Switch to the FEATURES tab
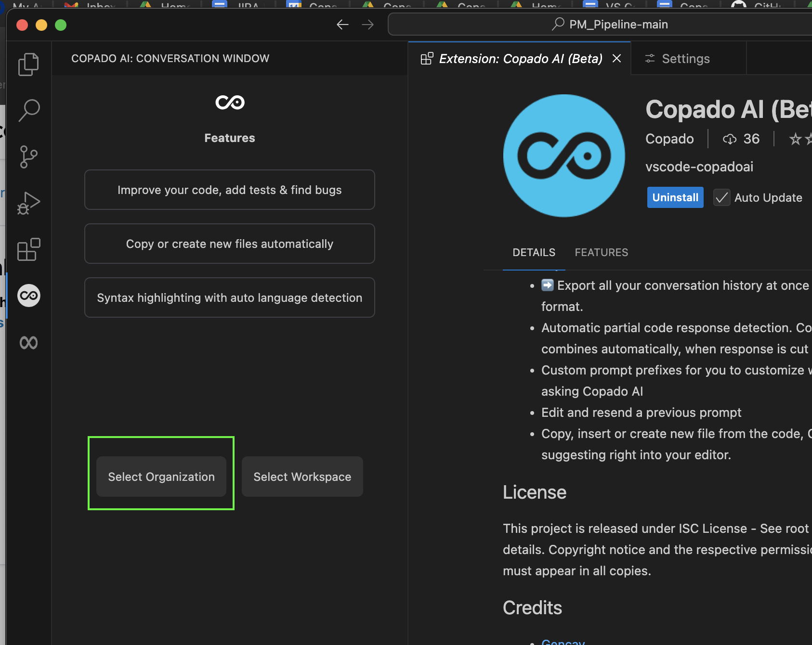The height and width of the screenshot is (645, 812). 601,252
